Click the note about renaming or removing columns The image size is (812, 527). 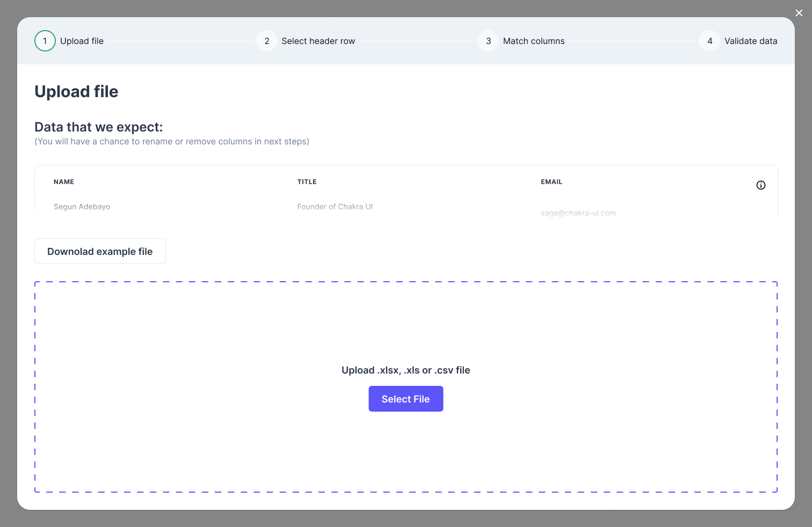tap(172, 142)
